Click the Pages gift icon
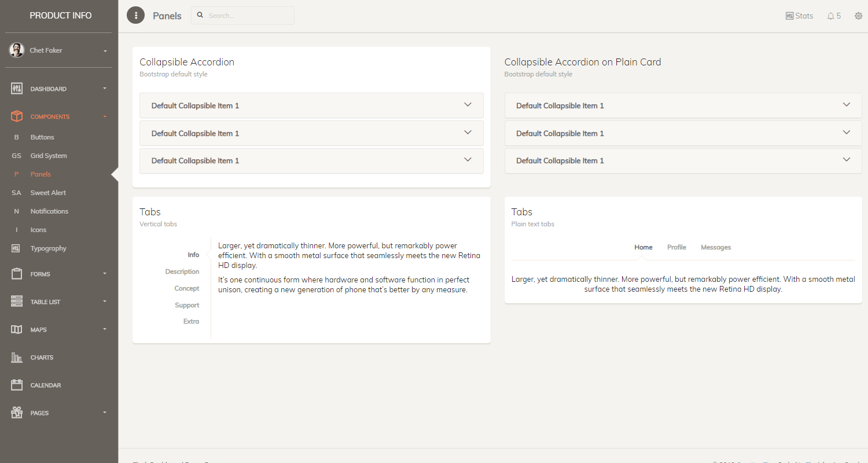Viewport: 868px width, 463px height. click(17, 413)
